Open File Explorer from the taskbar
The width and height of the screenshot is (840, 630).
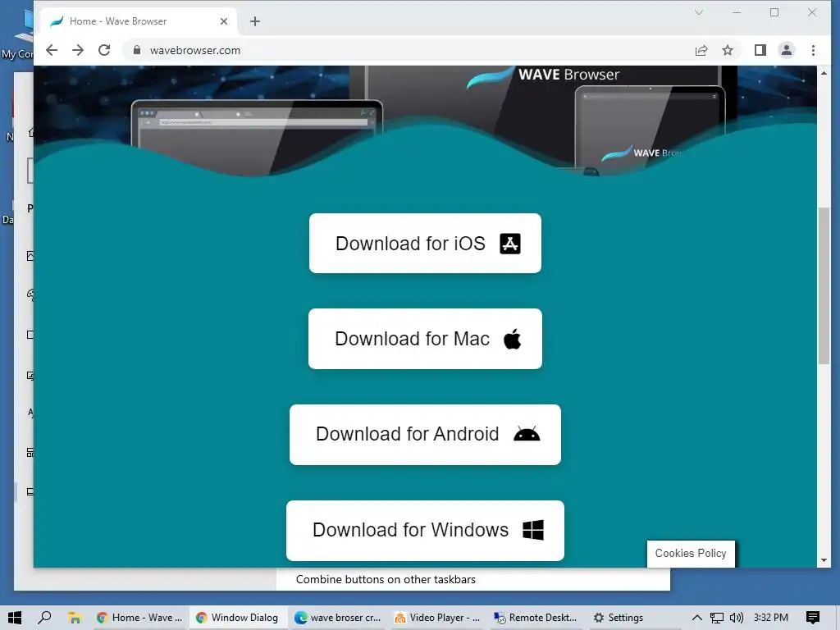75,618
